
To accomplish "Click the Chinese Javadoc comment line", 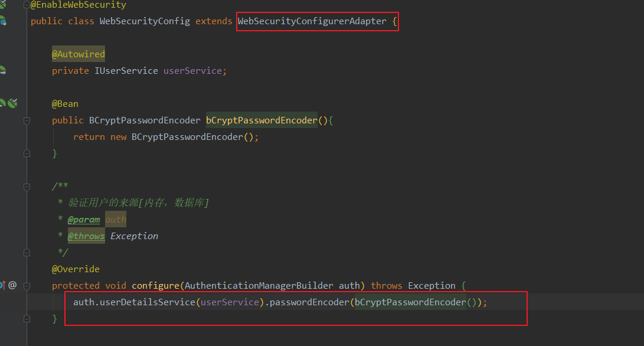I will [138, 203].
